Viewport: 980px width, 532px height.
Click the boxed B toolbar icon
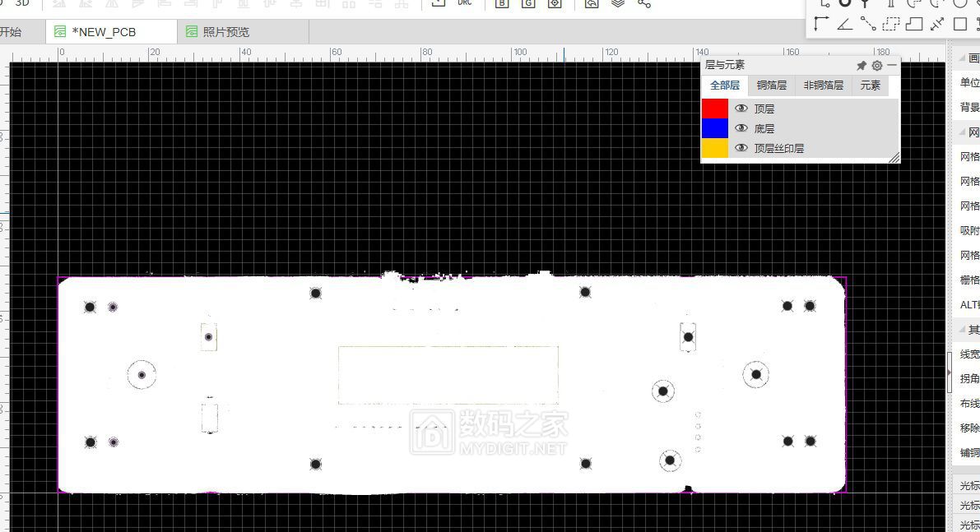(501, 4)
